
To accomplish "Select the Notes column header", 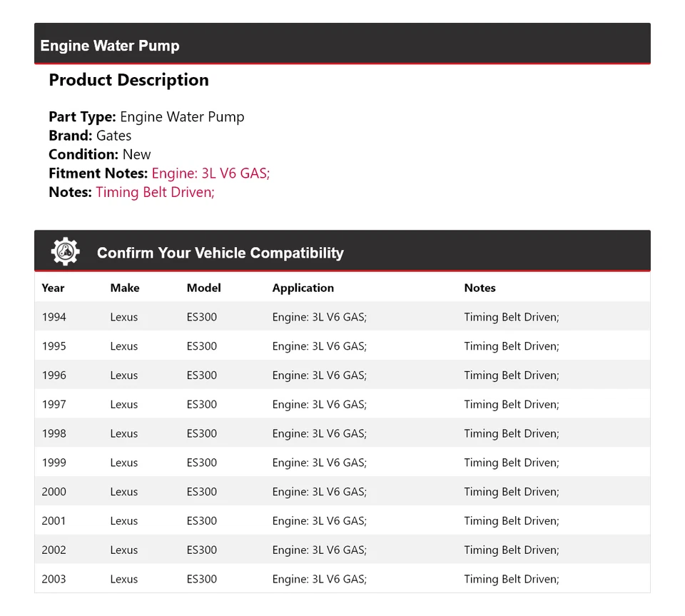I will coord(479,288).
